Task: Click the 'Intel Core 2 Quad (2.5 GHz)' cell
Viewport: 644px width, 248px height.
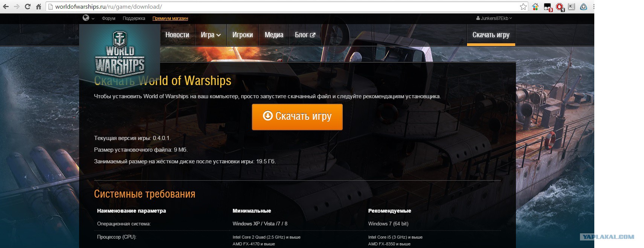Action: click(x=267, y=237)
